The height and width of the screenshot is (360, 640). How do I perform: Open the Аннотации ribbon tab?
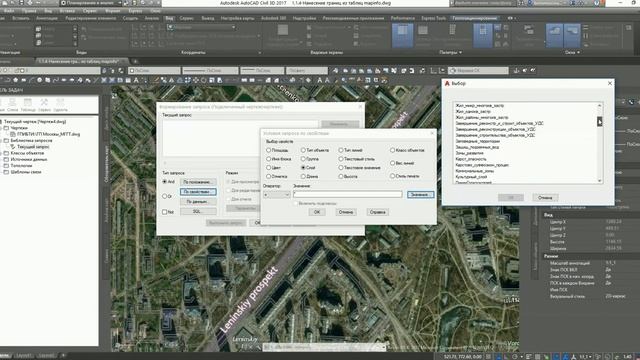tap(47, 18)
